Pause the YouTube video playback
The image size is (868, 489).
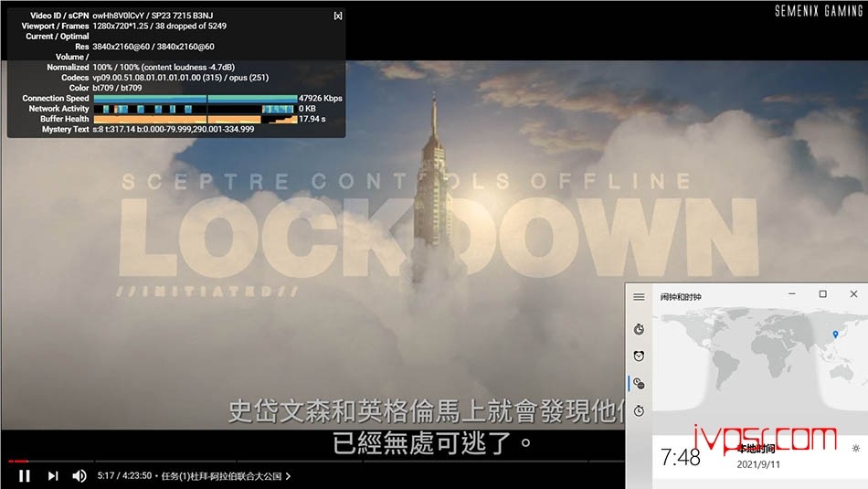coord(25,476)
